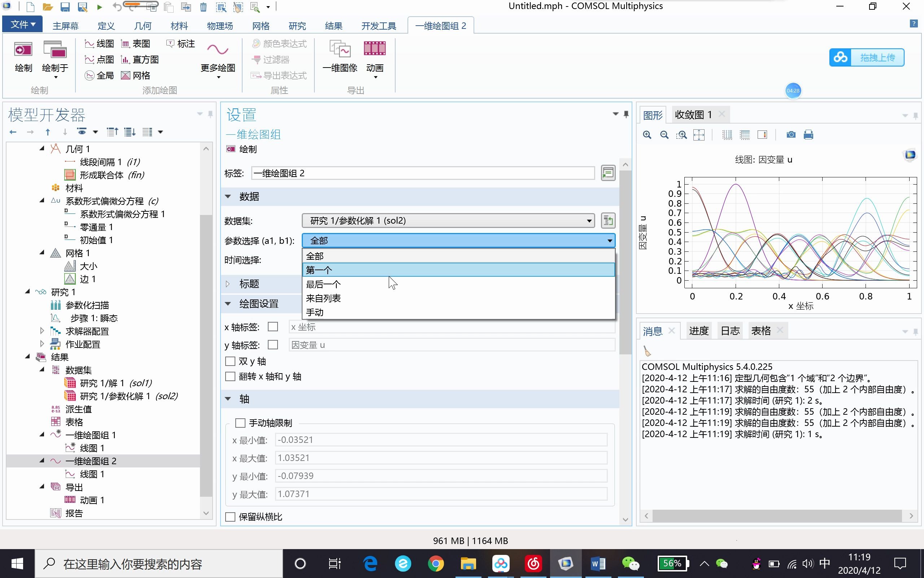The image size is (924, 578).
Task: Open 更多绘图 more plots button
Action: (218, 59)
